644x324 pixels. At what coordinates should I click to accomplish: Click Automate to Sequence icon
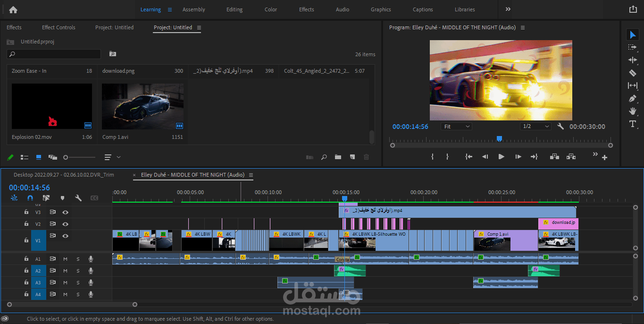click(309, 157)
